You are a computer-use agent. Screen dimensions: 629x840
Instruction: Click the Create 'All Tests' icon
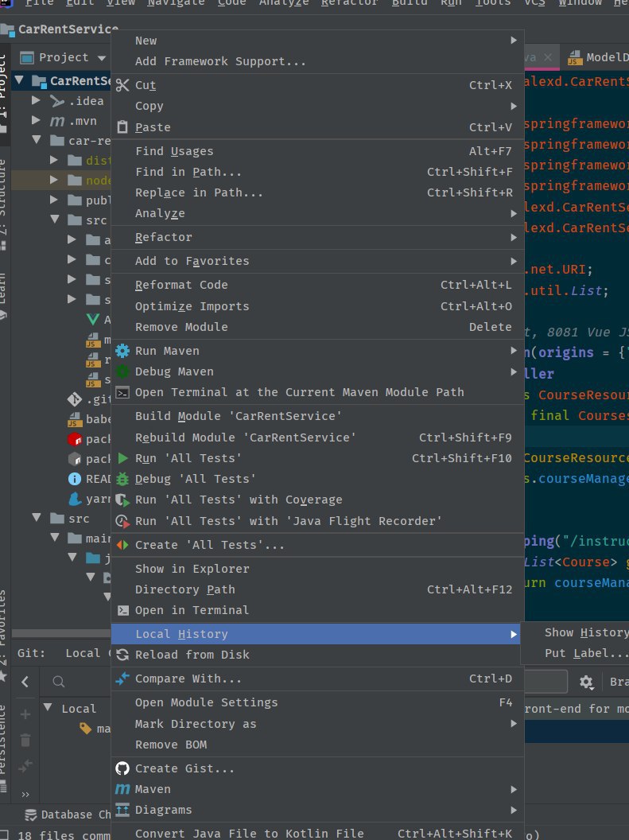(122, 545)
